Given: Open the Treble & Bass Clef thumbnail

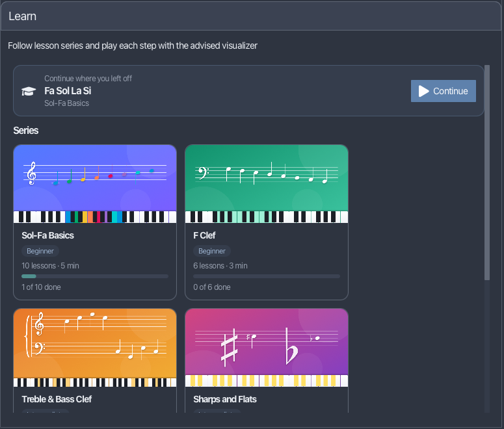Looking at the screenshot, I should (95, 348).
